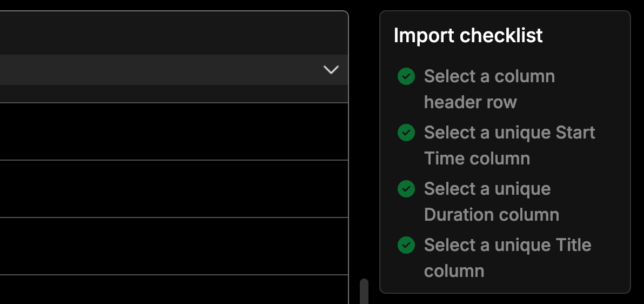Click the partially visible bottom table row
Viewport: 644px width, 304px height.
(173, 290)
